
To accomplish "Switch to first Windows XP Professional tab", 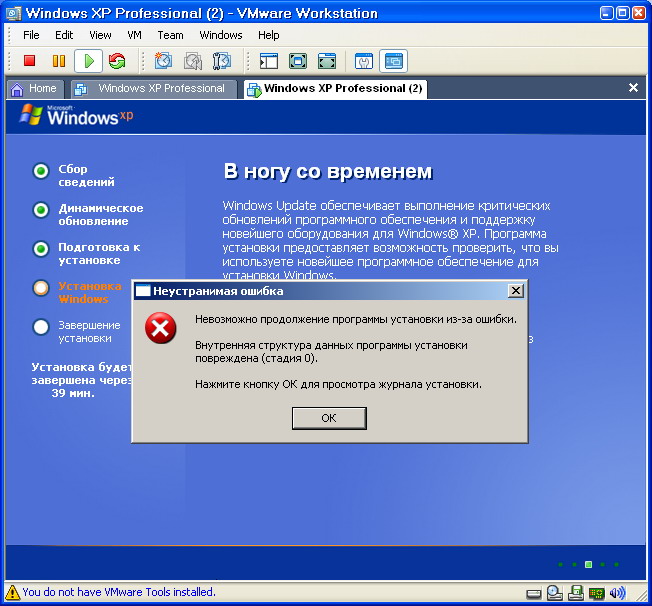I will [153, 89].
